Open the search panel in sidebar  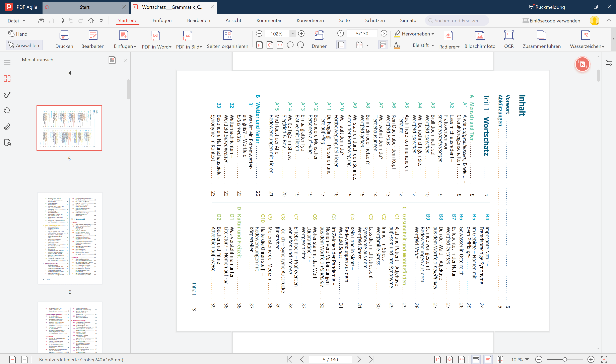click(7, 111)
